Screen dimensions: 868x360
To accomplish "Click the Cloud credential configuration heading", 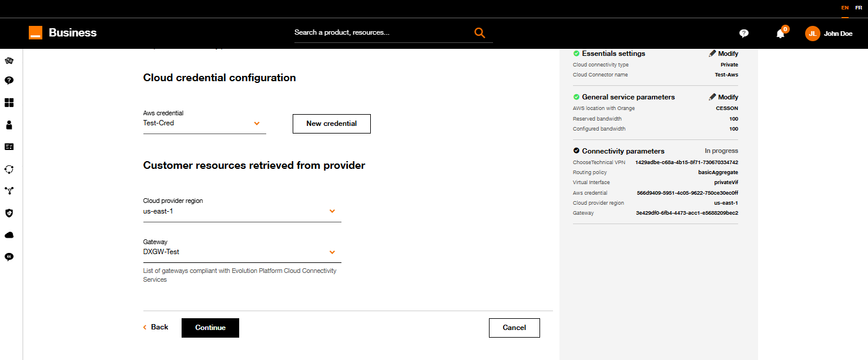I will 220,78.
